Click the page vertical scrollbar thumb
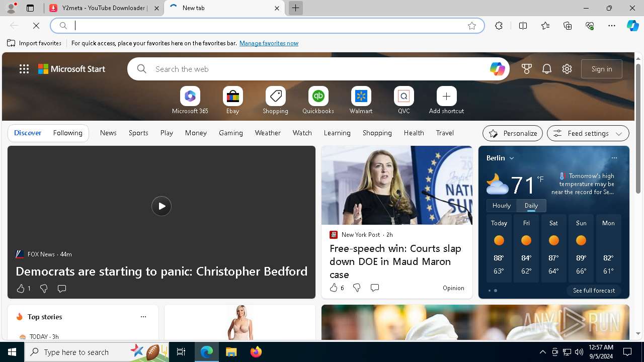The image size is (644, 362). click(x=638, y=128)
